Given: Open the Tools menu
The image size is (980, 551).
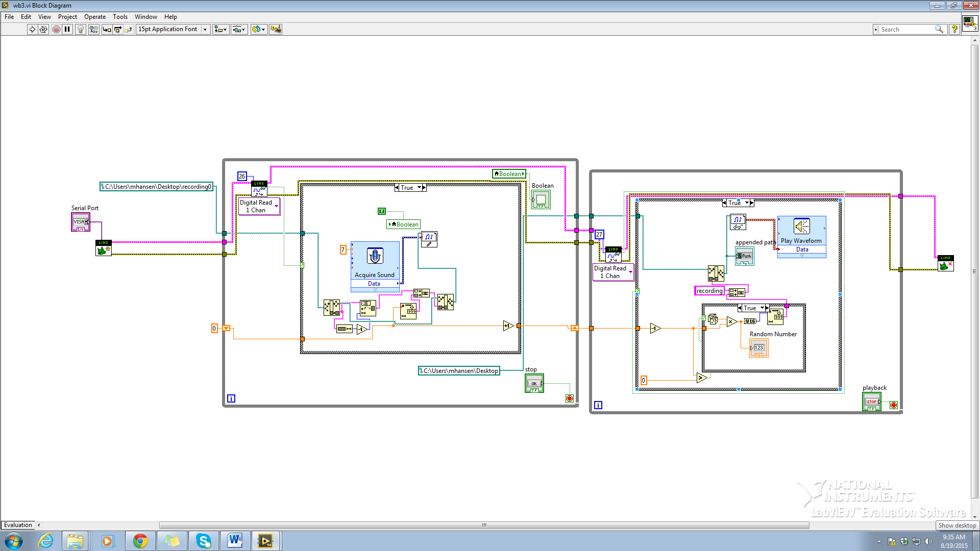Looking at the screenshot, I should 120,17.
